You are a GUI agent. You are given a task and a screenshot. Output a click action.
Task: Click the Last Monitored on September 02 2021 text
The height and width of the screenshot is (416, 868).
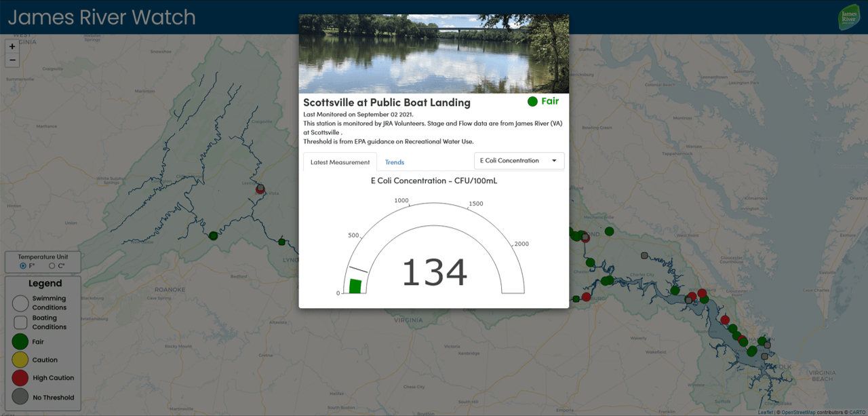click(358, 114)
